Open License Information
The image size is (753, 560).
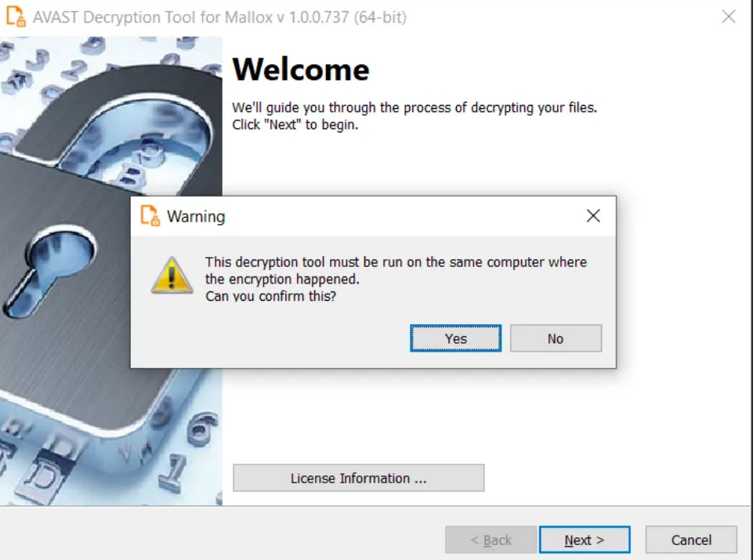359,478
